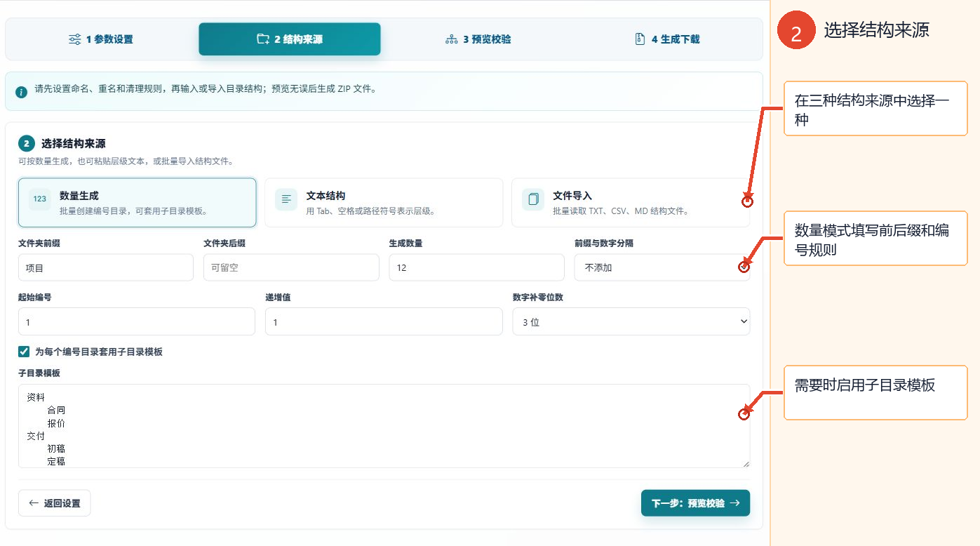Click 下一步：预览校验 button
The image size is (980, 546).
[x=695, y=503]
